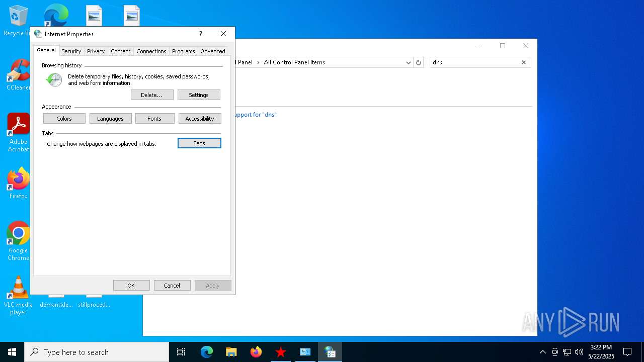Open the red star app on taskbar
Viewport: 644px width, 362px height.
click(281, 352)
